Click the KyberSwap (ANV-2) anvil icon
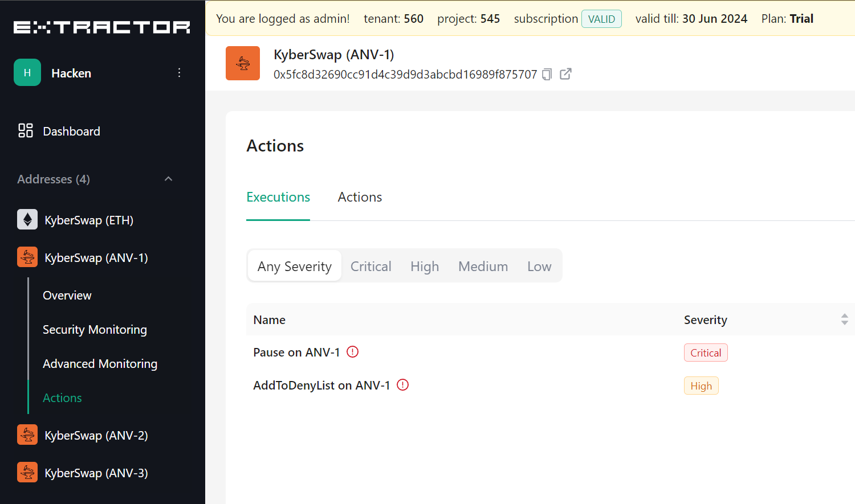 click(27, 435)
